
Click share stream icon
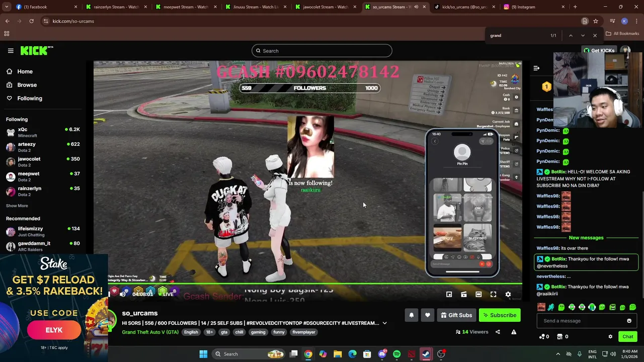[x=498, y=332]
